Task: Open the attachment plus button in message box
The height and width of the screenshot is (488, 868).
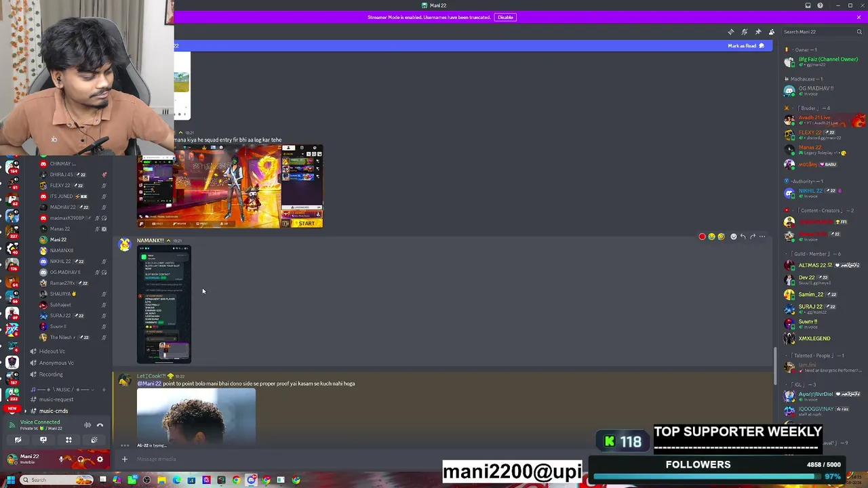Action: [124, 460]
